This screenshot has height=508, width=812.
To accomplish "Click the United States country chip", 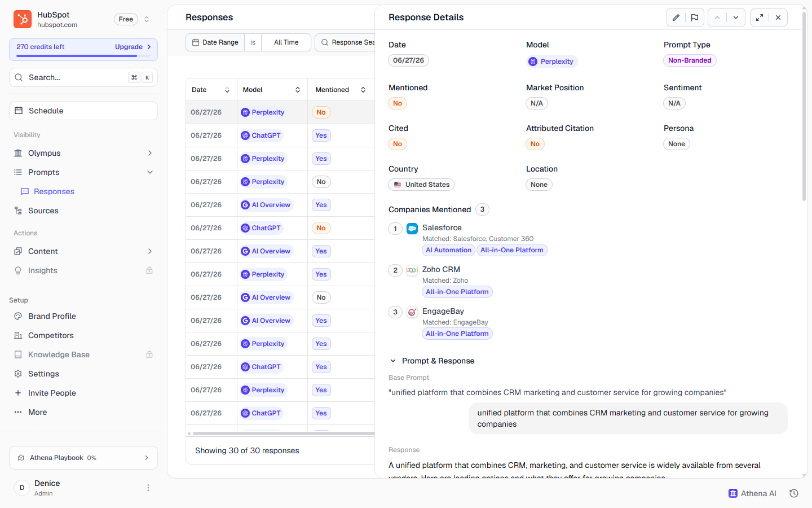I will pyautogui.click(x=421, y=185).
